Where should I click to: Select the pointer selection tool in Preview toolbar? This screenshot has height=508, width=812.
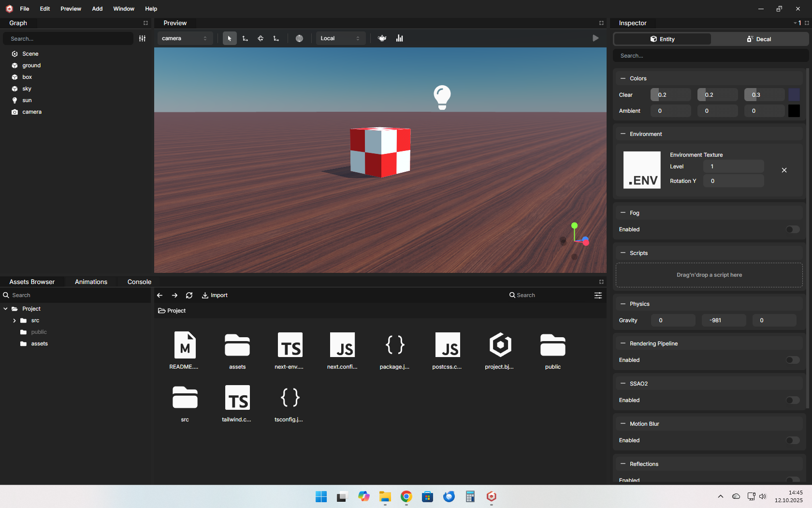(x=230, y=39)
